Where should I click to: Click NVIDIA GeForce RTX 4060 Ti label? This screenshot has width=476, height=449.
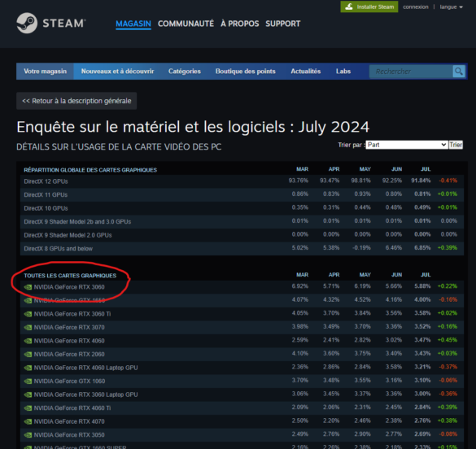72,408
